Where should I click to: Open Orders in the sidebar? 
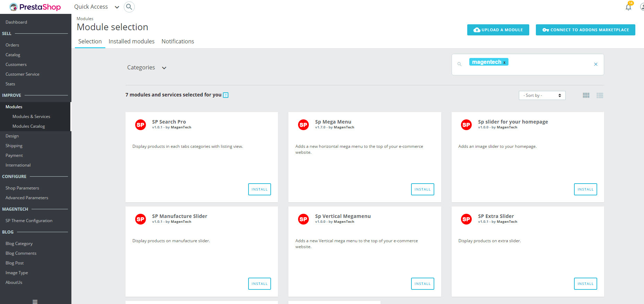12,45
